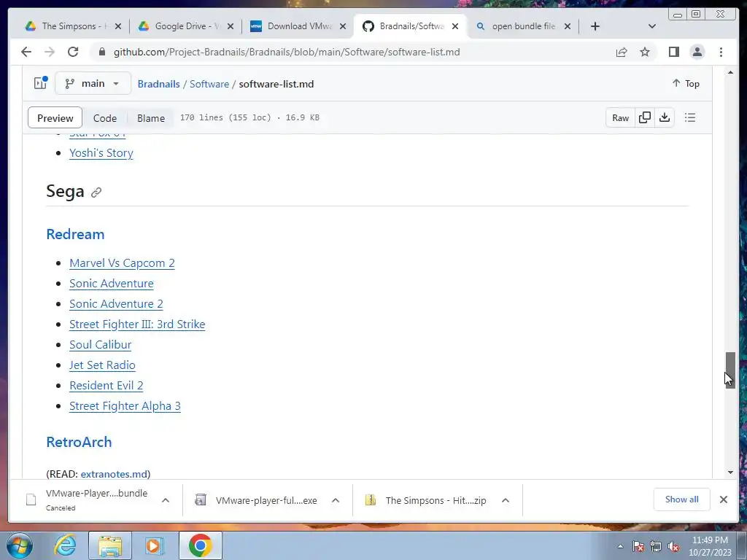Open Bradnails breadcrumb link

pos(158,84)
